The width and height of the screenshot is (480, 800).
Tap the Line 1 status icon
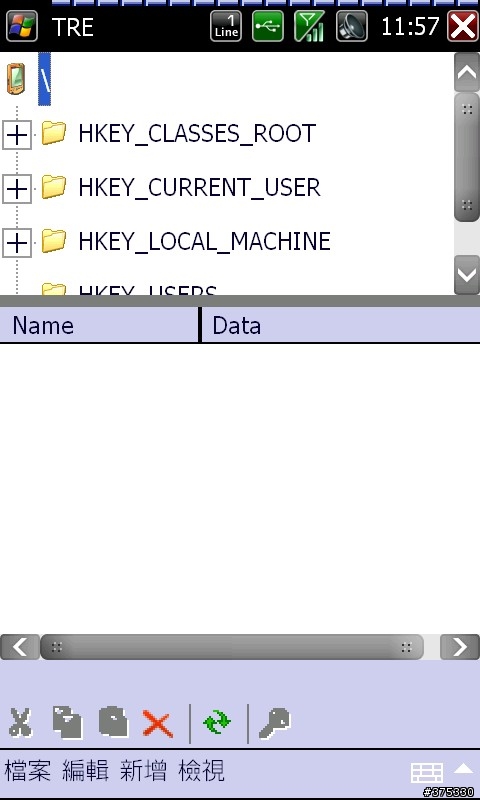point(226,26)
